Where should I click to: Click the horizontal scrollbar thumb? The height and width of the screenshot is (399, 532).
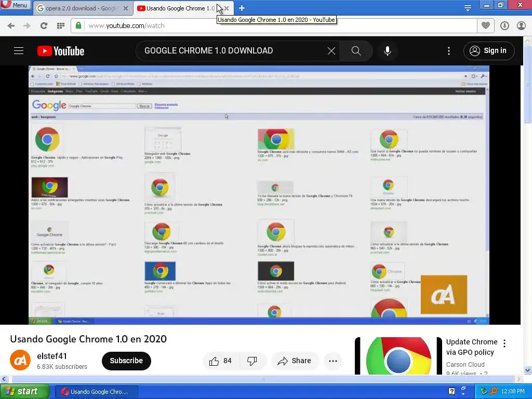tap(263, 379)
